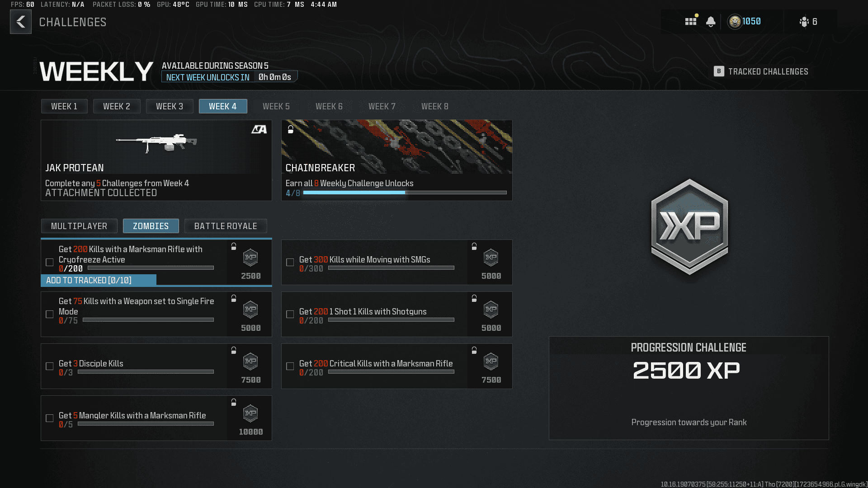Open the party members icon
The height and width of the screenshot is (488, 868).
(x=804, y=22)
